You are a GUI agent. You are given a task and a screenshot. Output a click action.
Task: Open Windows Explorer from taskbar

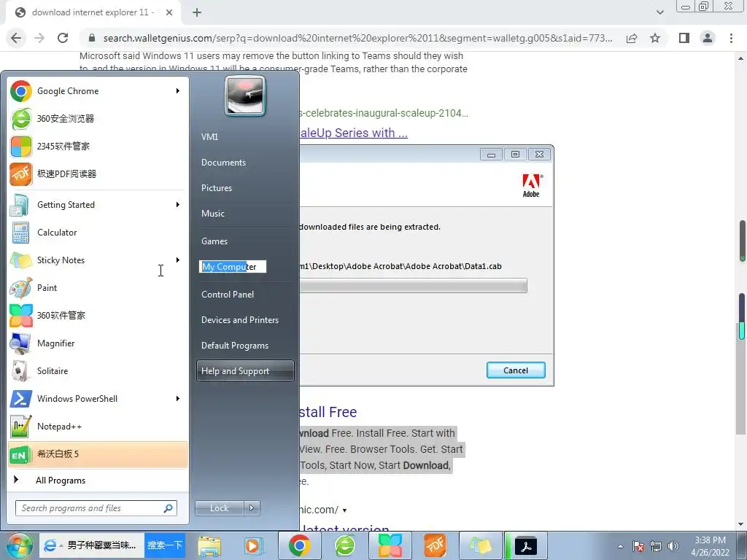click(x=209, y=546)
